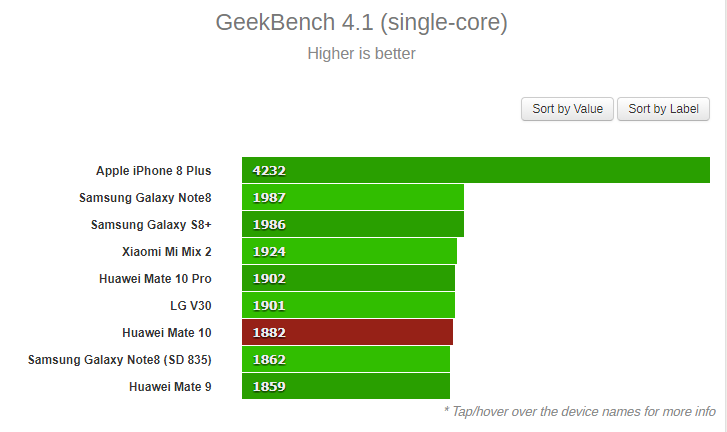The width and height of the screenshot is (727, 432).
Task: Select the Apple iPhone 8 Plus label
Action: 153,171
